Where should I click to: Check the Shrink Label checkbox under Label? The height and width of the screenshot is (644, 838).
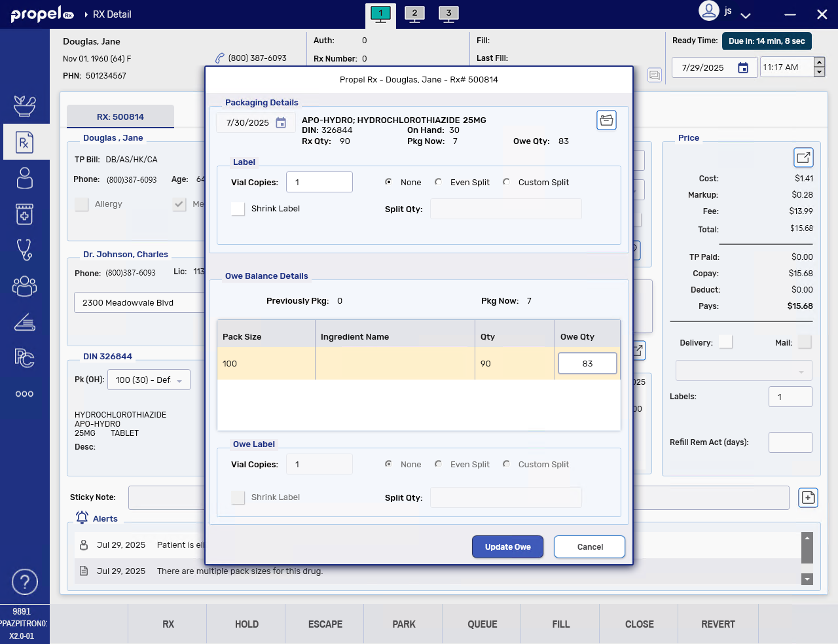[x=238, y=209]
